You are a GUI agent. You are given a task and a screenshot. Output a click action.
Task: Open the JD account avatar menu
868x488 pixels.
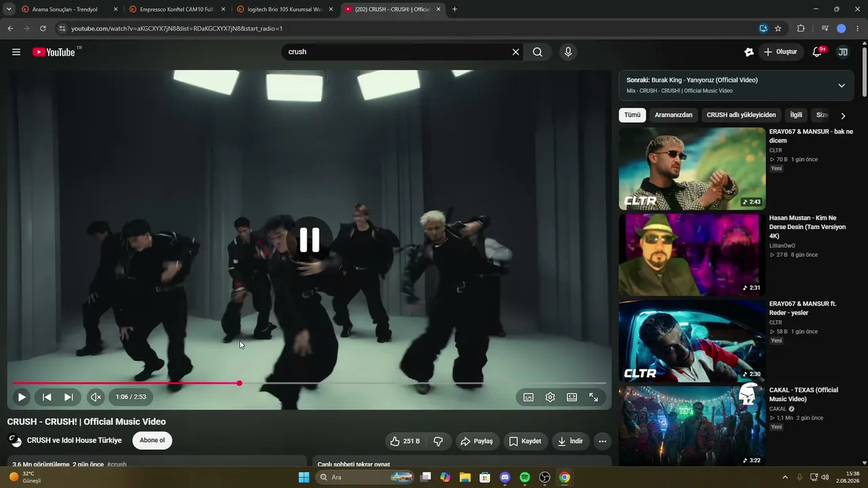(x=843, y=52)
